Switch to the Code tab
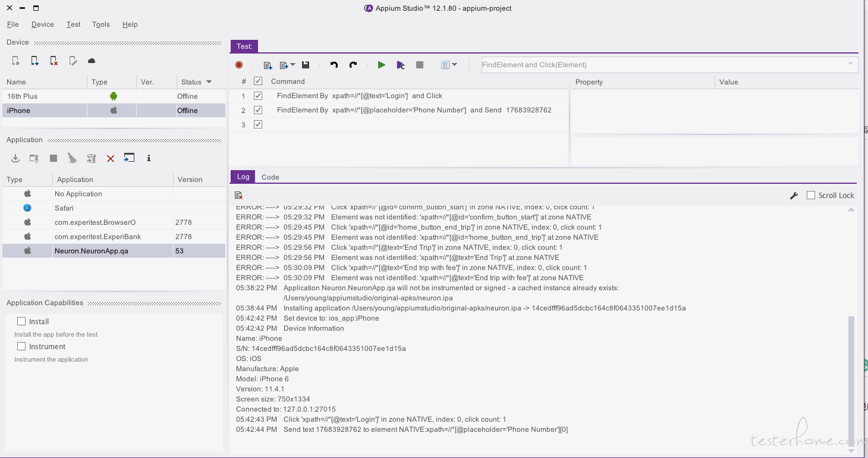 [271, 177]
